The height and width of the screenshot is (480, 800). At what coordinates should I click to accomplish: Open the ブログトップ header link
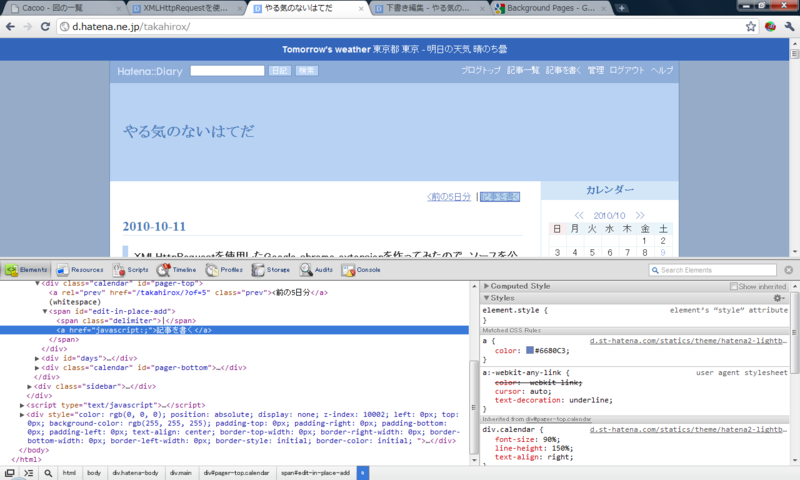click(x=481, y=70)
